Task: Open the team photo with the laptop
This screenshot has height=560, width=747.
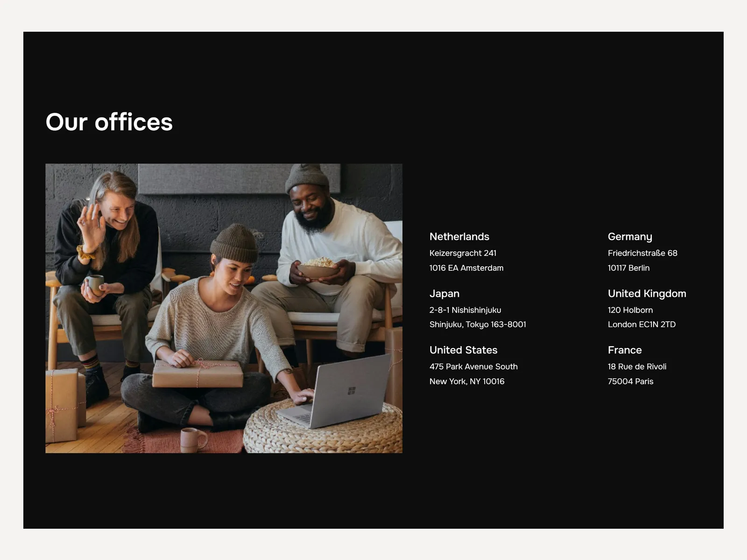Action: [224, 308]
